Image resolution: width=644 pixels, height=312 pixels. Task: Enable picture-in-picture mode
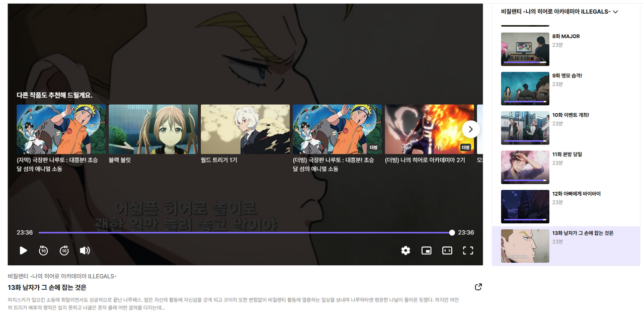click(427, 251)
